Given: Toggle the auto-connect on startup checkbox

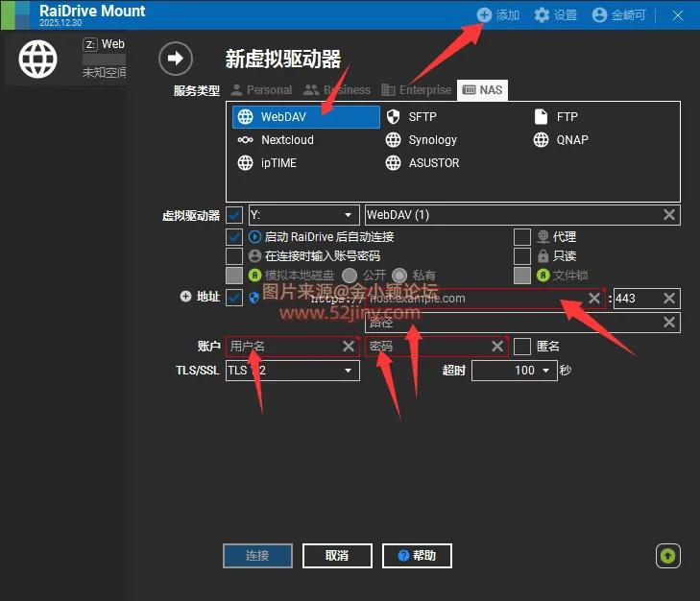Looking at the screenshot, I should point(234,236).
